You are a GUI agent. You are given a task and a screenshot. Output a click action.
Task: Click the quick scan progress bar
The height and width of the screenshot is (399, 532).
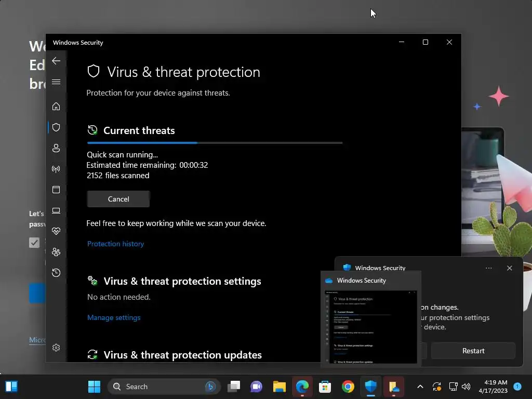coord(215,143)
